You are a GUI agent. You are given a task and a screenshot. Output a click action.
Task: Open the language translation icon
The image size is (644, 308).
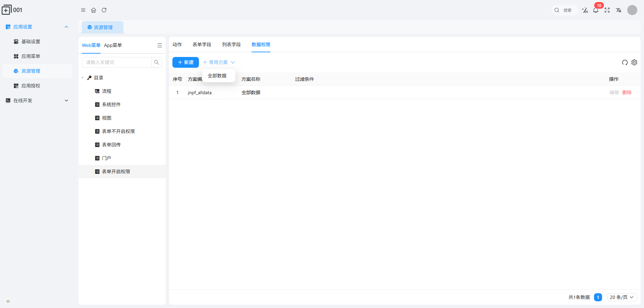619,10
